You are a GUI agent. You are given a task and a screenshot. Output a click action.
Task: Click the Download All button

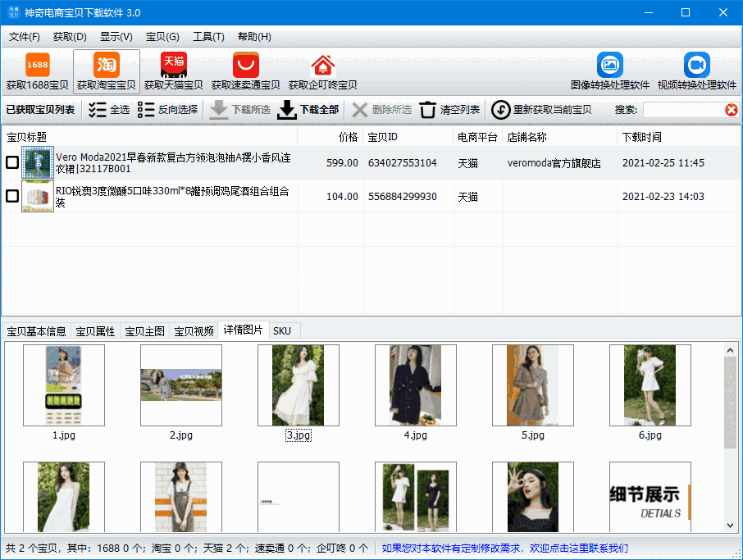[308, 110]
